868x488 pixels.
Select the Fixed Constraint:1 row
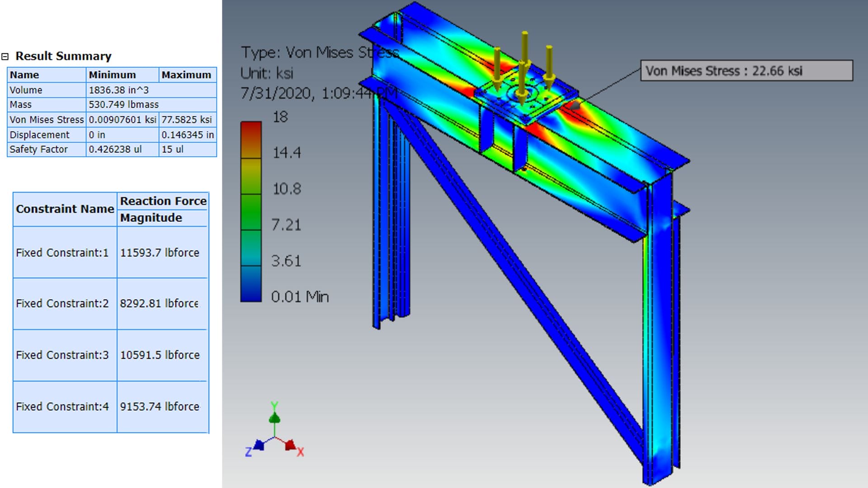(62, 253)
